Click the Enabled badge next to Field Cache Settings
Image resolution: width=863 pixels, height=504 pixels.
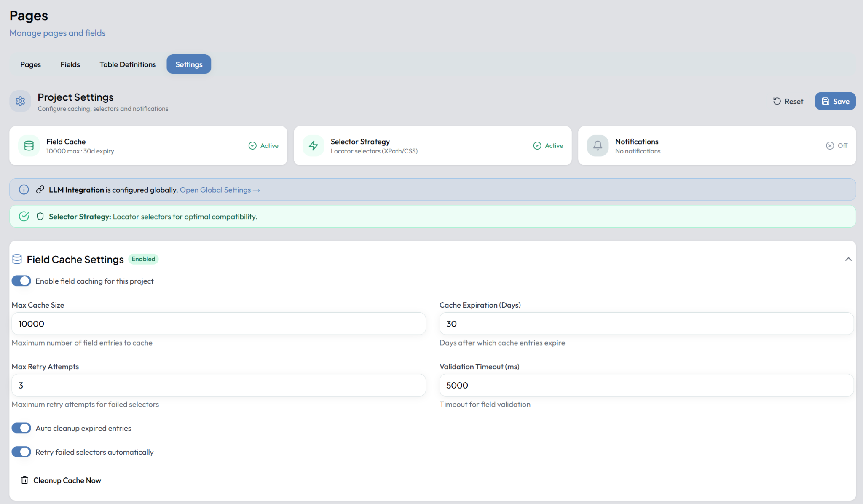pos(143,259)
